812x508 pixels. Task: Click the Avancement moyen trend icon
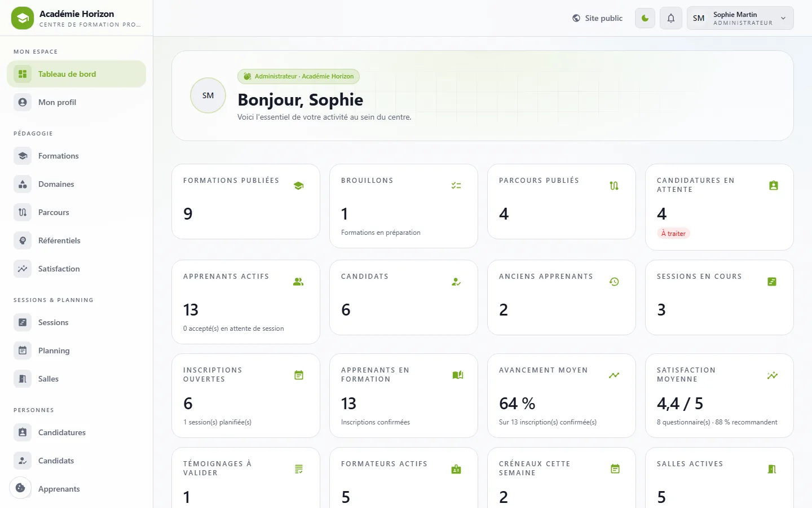(614, 375)
